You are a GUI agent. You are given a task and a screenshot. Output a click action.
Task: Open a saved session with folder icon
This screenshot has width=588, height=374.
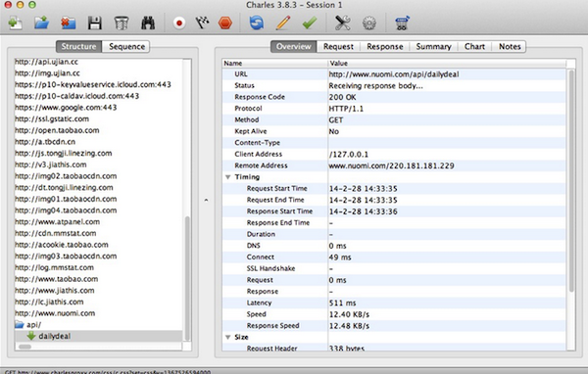(41, 23)
